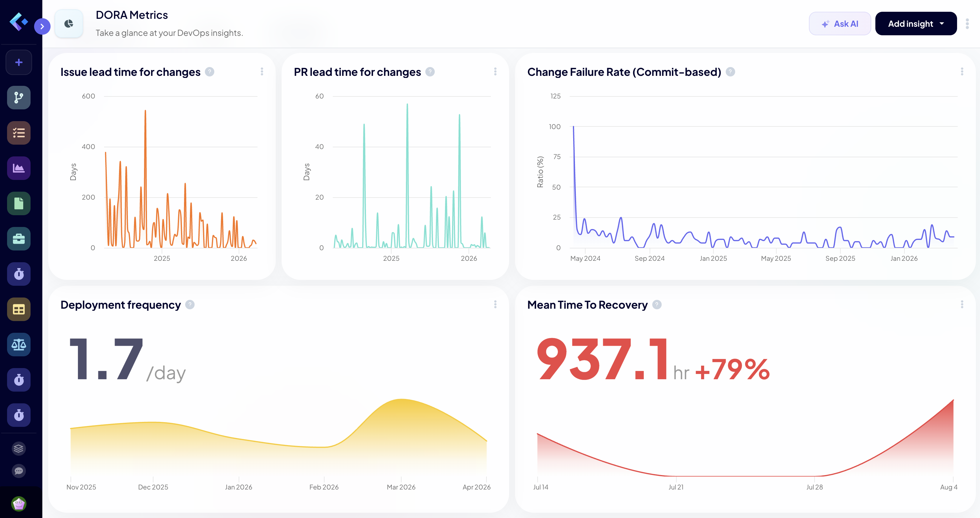The image size is (980, 518).
Task: Open the checklist insights panel
Action: click(x=19, y=133)
